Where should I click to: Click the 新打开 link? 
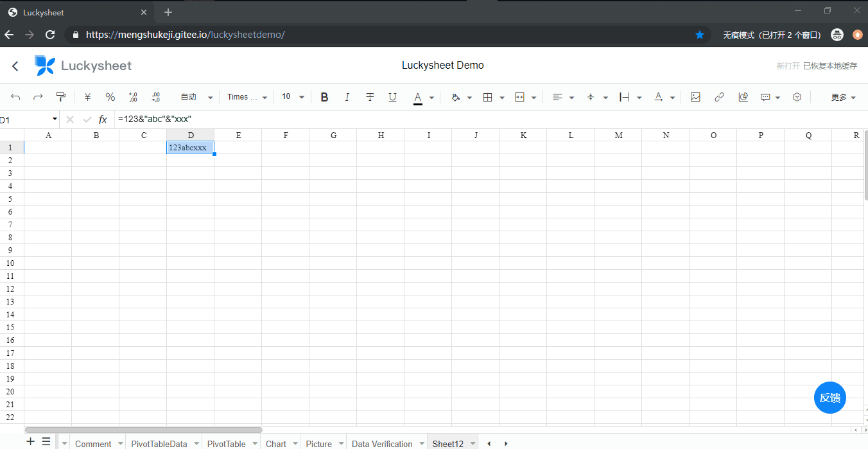(788, 66)
